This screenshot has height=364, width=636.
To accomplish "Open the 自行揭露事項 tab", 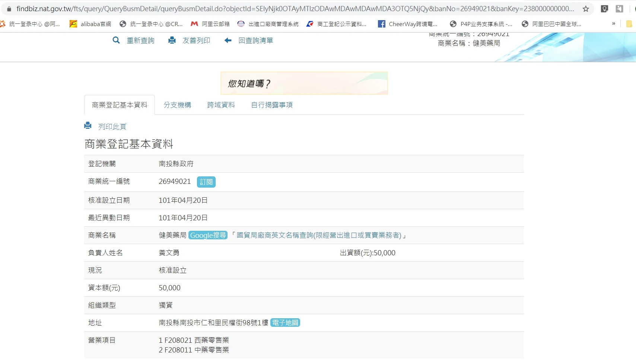I will 272,105.
